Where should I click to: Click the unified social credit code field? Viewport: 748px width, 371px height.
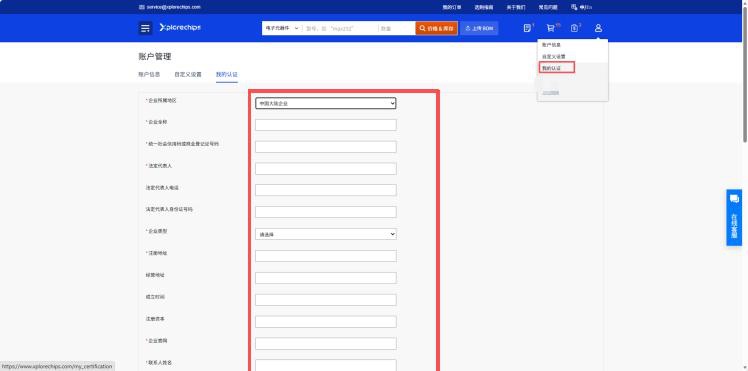(x=326, y=147)
